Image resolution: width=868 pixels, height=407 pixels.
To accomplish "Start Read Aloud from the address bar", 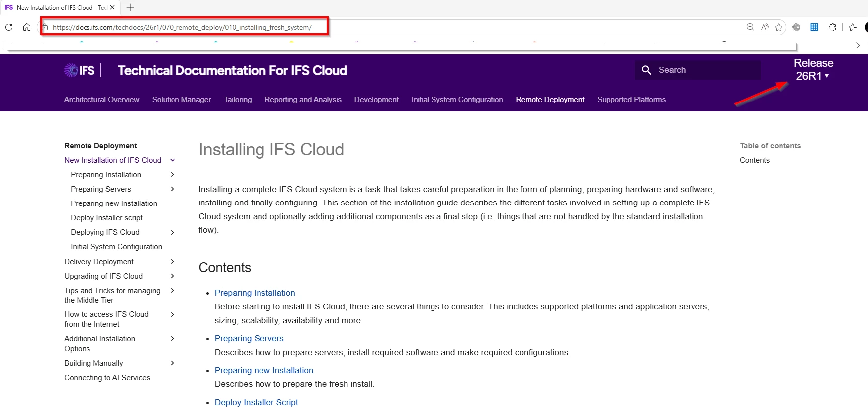I will pyautogui.click(x=765, y=27).
